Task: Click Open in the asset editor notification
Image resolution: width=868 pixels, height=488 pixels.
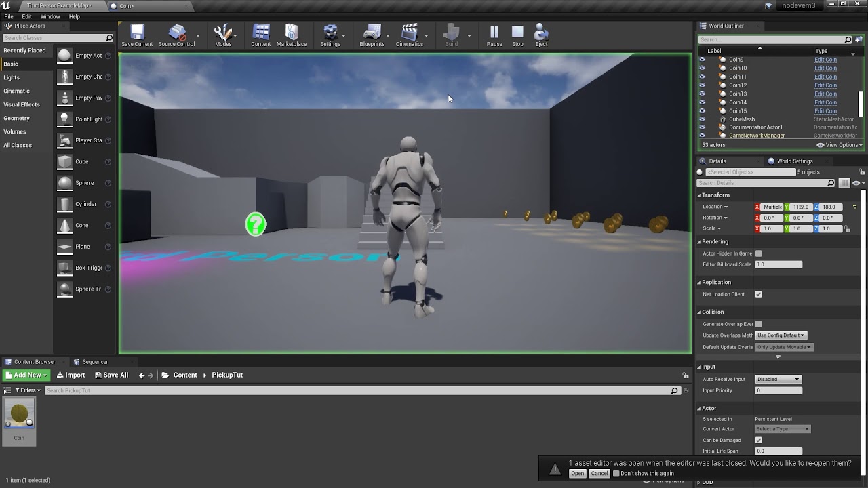Action: (x=577, y=474)
